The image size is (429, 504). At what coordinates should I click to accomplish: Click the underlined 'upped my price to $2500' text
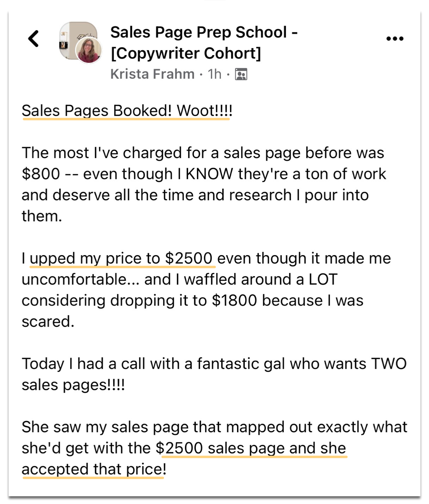121,259
